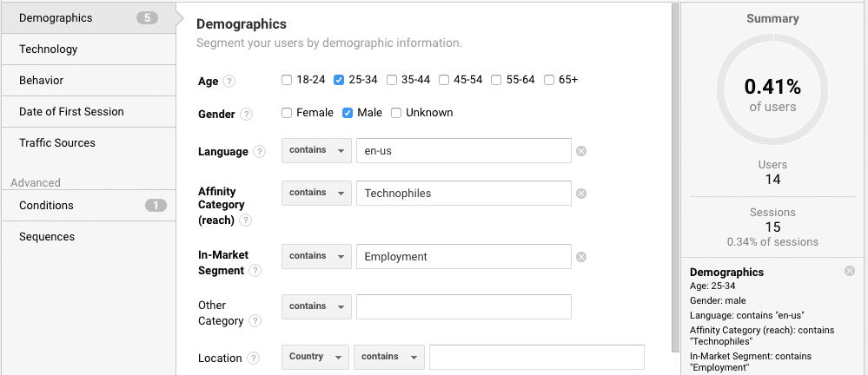Viewport: 868px width, 375px height.
Task: Open Language match type dropdown
Action: click(316, 150)
